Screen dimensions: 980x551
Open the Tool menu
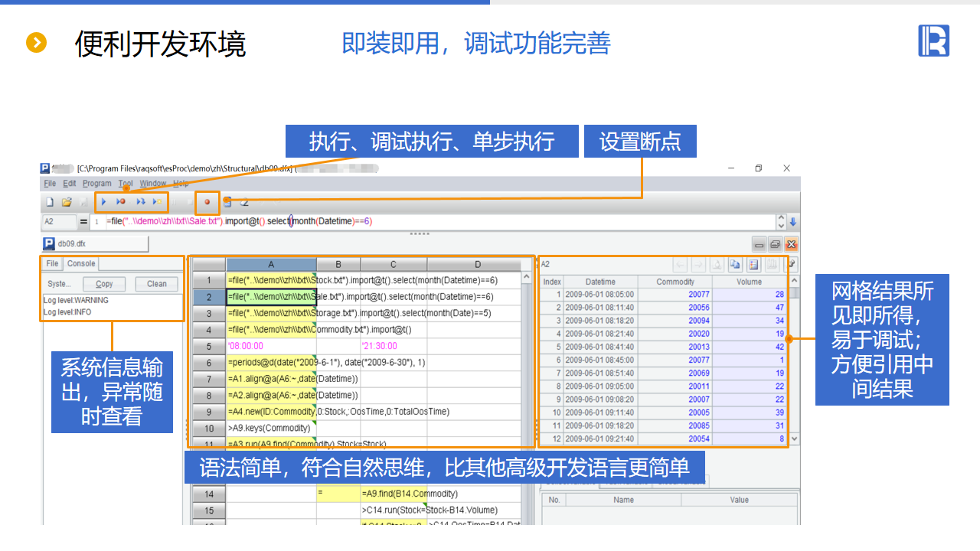point(126,184)
